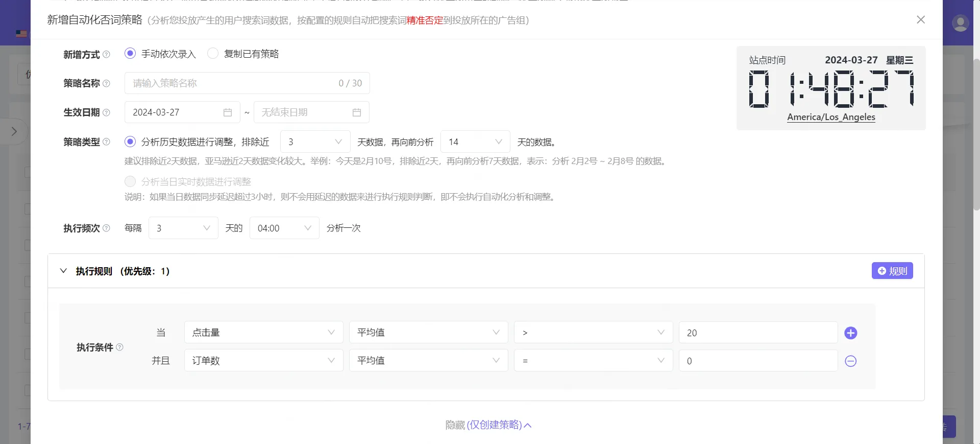Image resolution: width=980 pixels, height=444 pixels.
Task: Open the 04:00 execution time dropdown
Action: click(284, 228)
